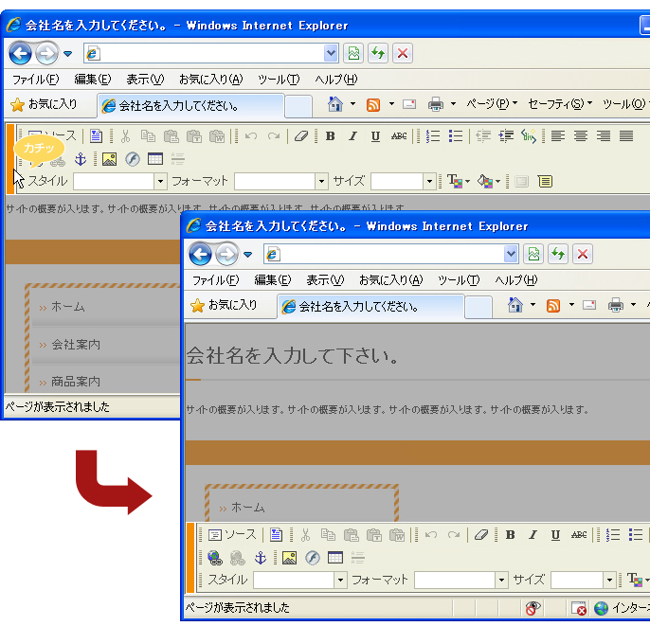Image resolution: width=650 pixels, height=644 pixels.
Task: Click show blocks icon in back window editor
Action: coord(545,182)
